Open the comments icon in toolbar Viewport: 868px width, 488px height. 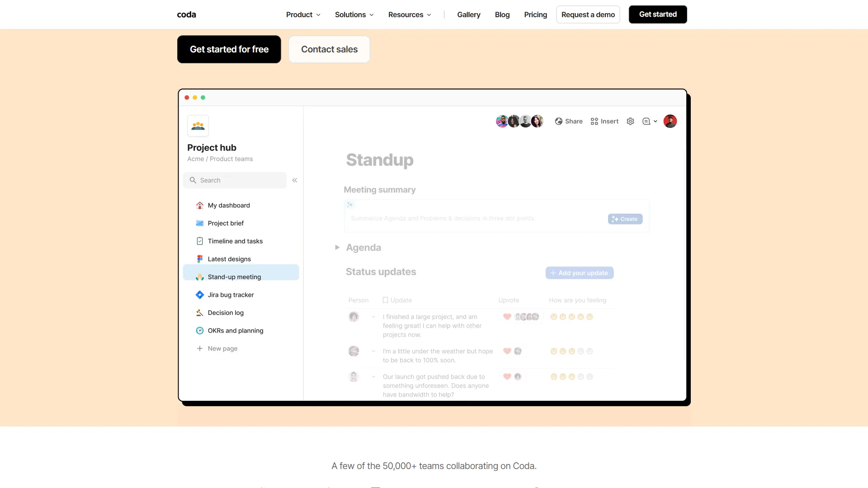[x=646, y=122]
